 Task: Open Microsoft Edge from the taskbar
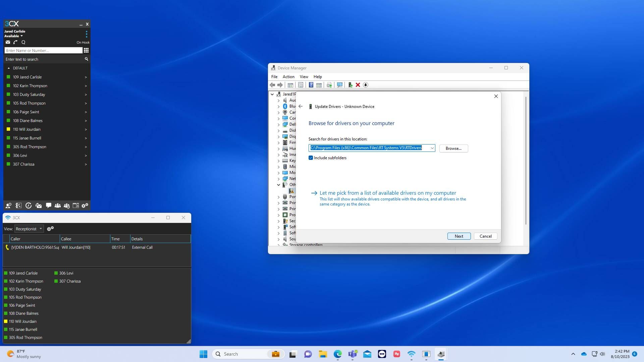pyautogui.click(x=338, y=354)
